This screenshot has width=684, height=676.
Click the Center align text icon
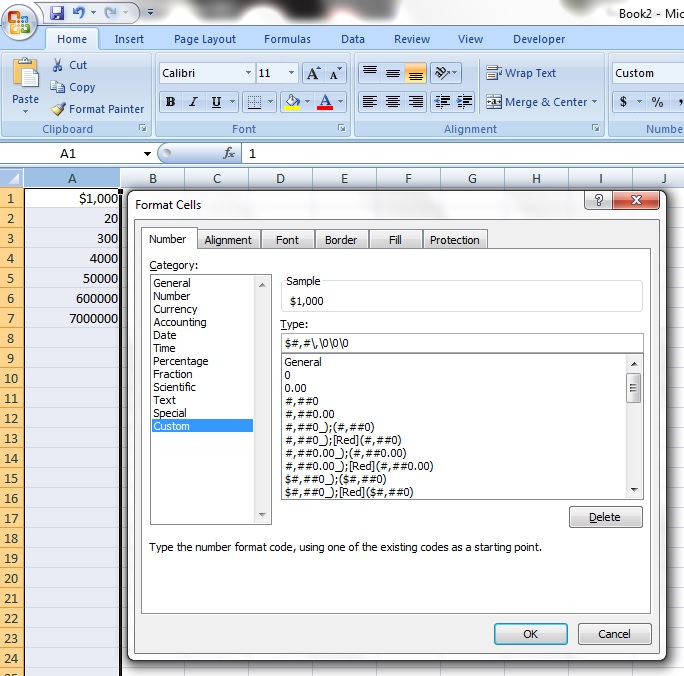pos(393,102)
